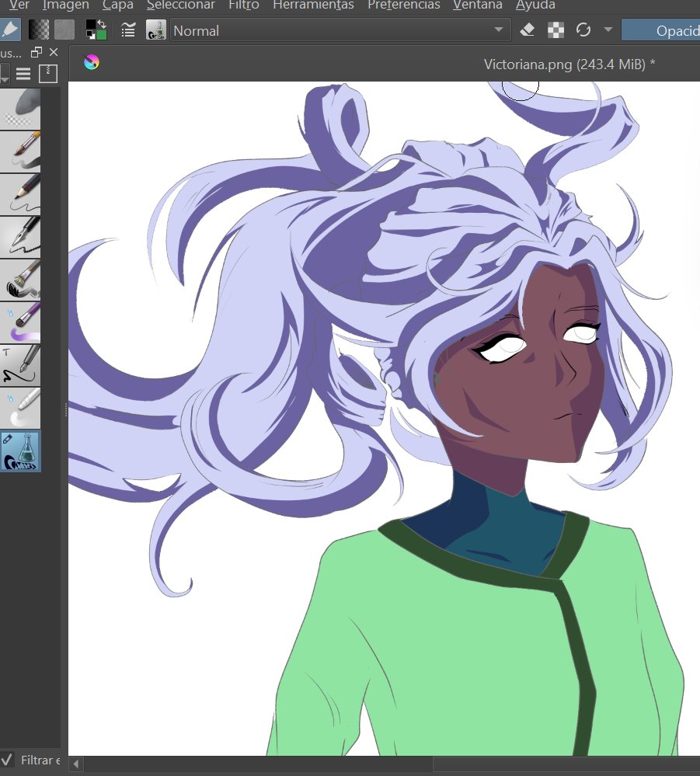Open the tag selection dropdown in docker
Screen dimensions: 700x776
[x=4, y=74]
